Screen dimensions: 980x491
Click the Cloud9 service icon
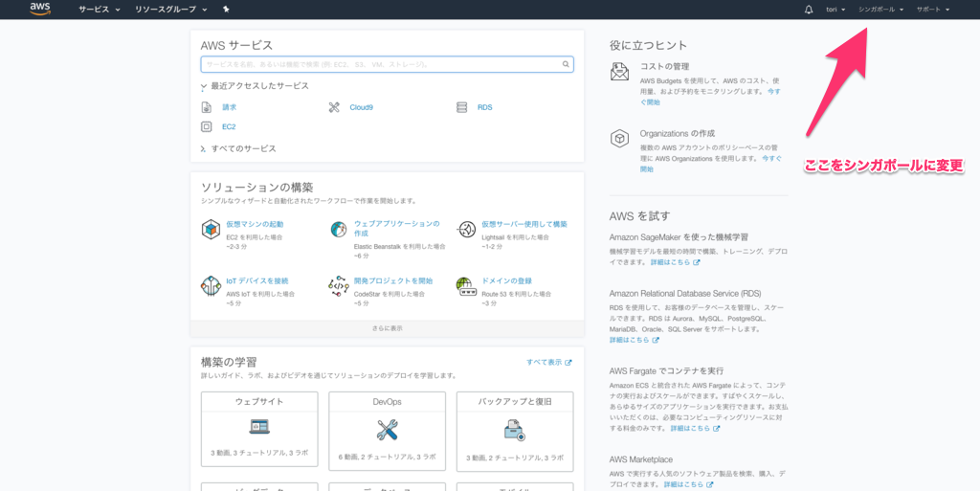click(334, 107)
